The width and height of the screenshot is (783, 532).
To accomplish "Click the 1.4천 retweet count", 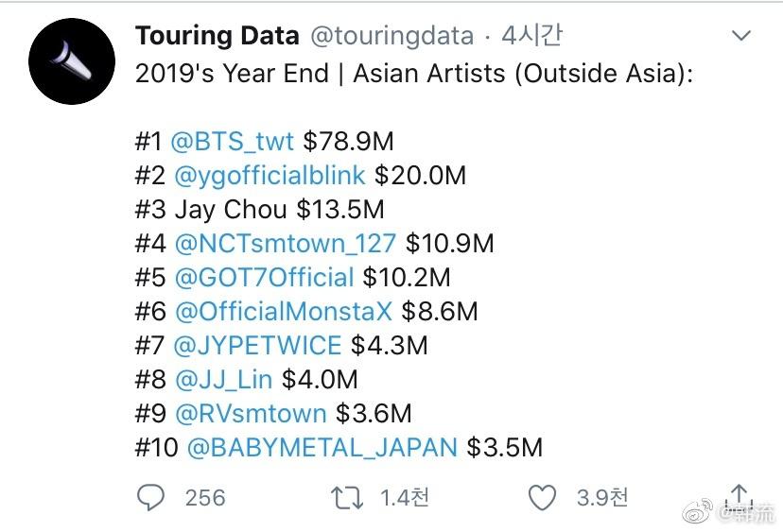I will (405, 497).
